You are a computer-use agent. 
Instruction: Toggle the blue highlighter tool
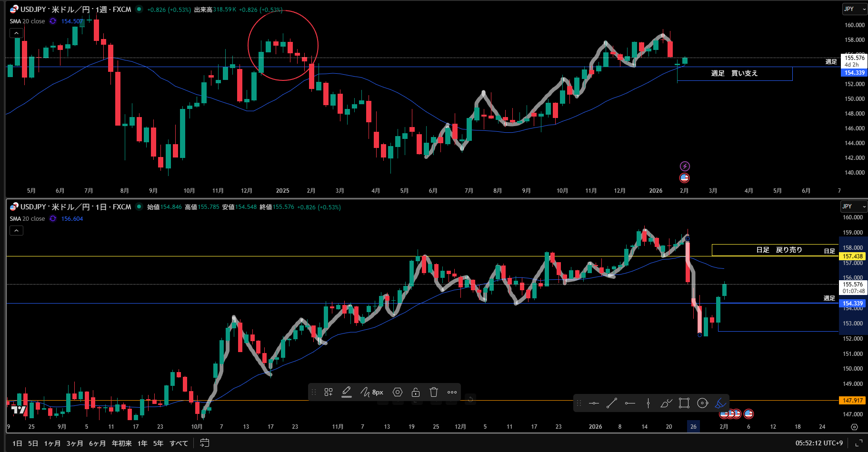[720, 403]
